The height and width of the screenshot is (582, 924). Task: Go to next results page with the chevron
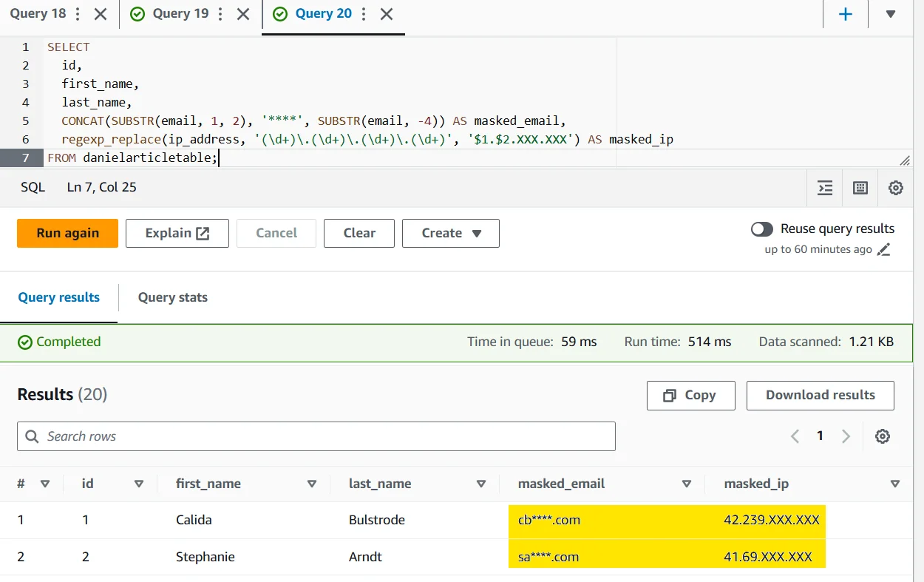pyautogui.click(x=845, y=436)
